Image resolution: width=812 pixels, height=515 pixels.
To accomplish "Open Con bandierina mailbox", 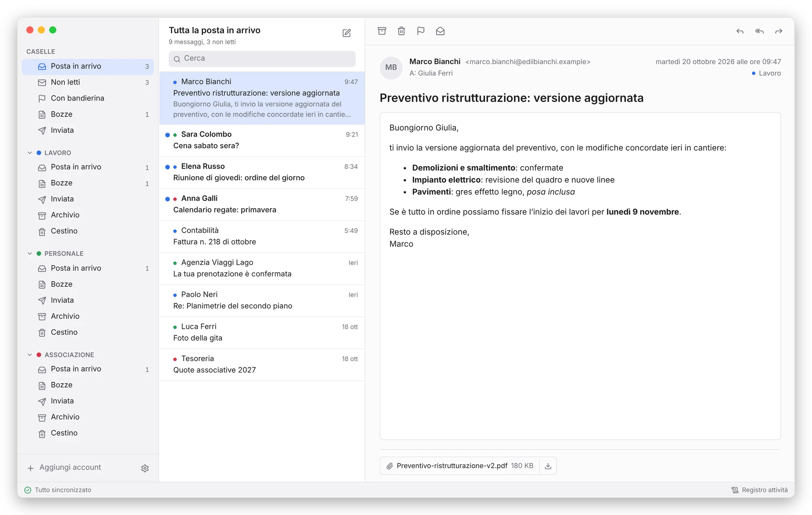I will click(x=88, y=98).
